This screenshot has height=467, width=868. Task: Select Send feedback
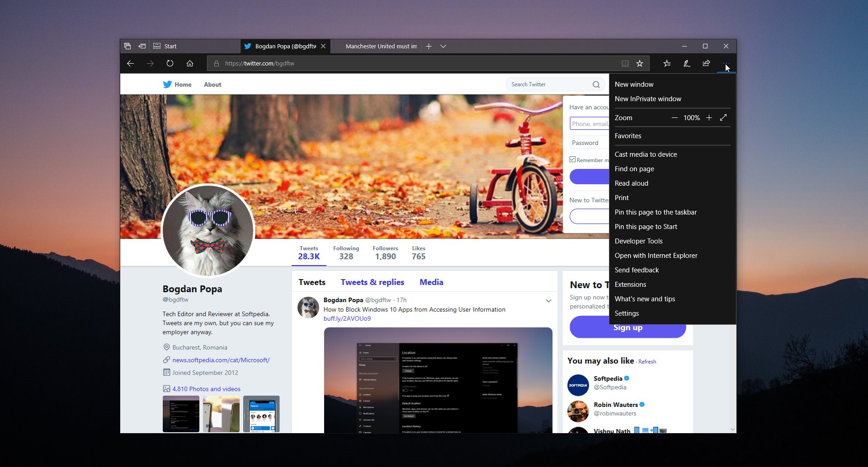point(672,270)
